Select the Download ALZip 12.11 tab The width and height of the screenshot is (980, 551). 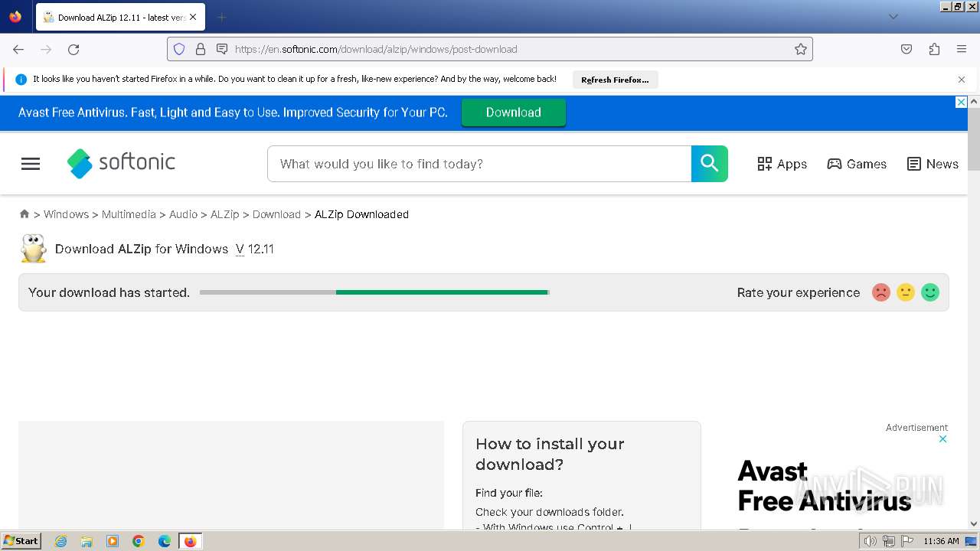coord(119,17)
